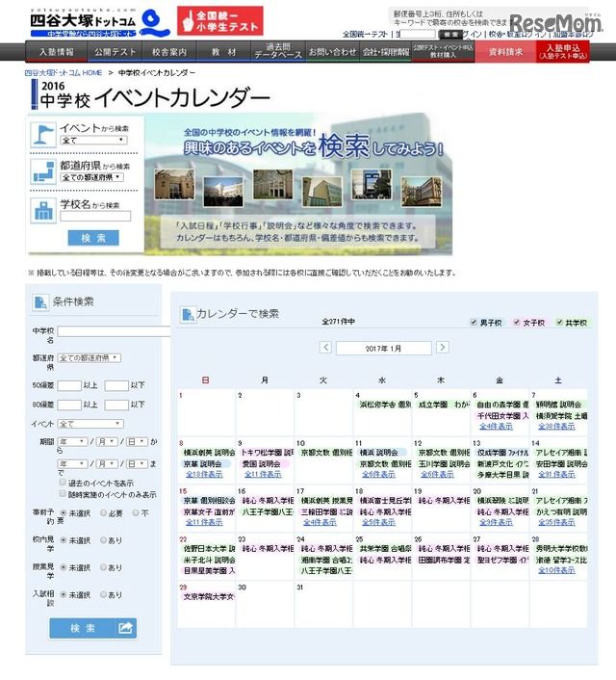Open the イベントから検索 dropdown
Screen dimensions: 616x680
coord(93,140)
